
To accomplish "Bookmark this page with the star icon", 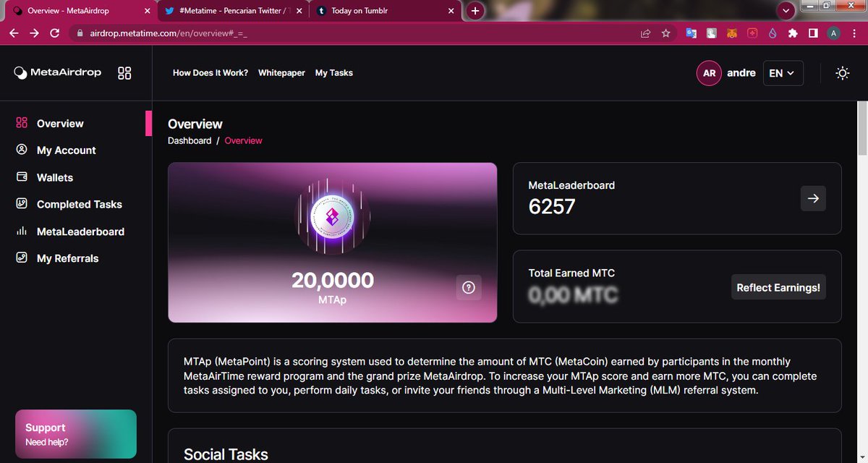I will [x=665, y=33].
